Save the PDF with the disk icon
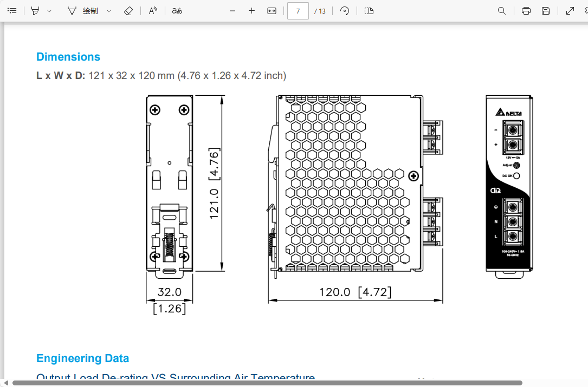The width and height of the screenshot is (588, 387). tap(546, 11)
